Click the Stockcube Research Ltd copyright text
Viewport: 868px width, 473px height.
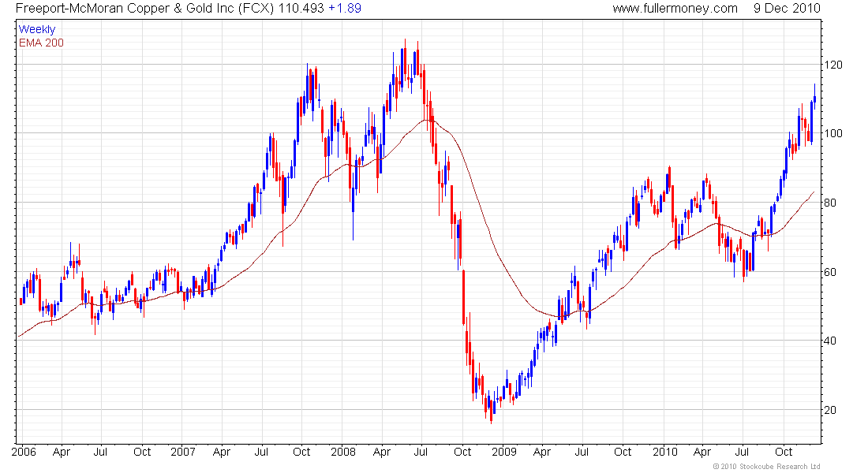coord(767,467)
